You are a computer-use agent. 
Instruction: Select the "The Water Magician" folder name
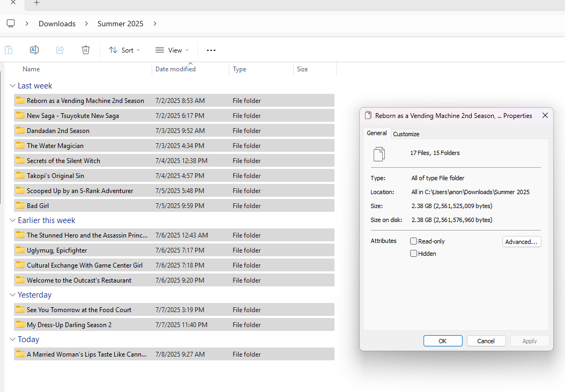tap(55, 146)
